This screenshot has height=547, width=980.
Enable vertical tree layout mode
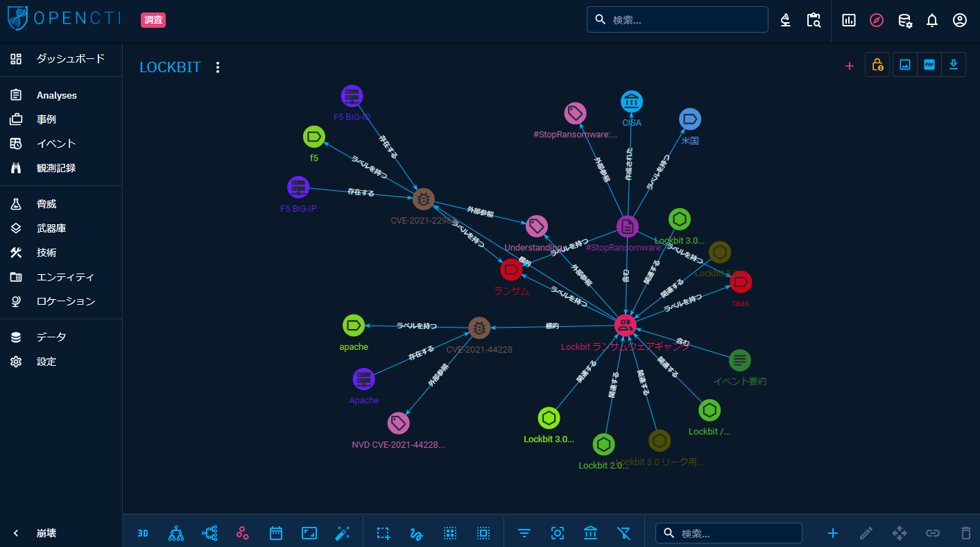pos(176,533)
